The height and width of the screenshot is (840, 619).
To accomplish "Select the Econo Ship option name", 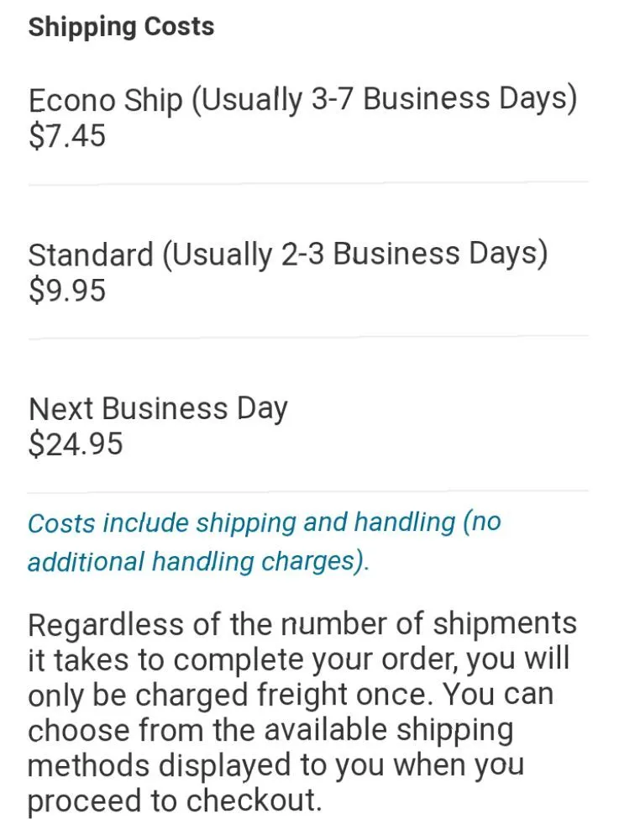I will click(x=105, y=101).
